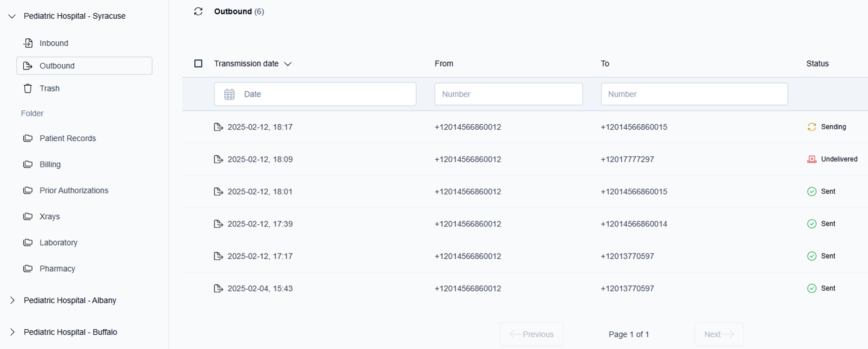868x349 pixels.
Task: Click the calendar icon in Date filter
Action: (x=229, y=94)
